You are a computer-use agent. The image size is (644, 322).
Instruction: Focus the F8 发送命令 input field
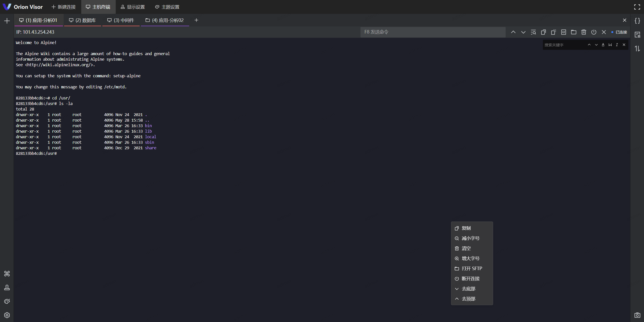[x=433, y=32]
